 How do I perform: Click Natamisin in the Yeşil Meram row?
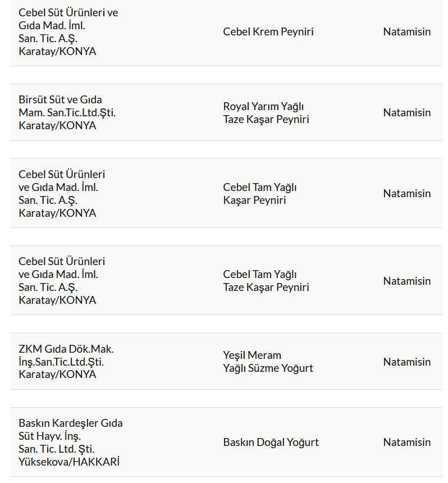[406, 362]
